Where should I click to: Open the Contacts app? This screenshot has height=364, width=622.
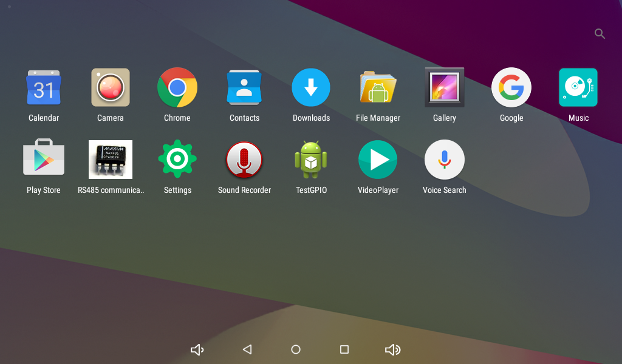point(244,87)
